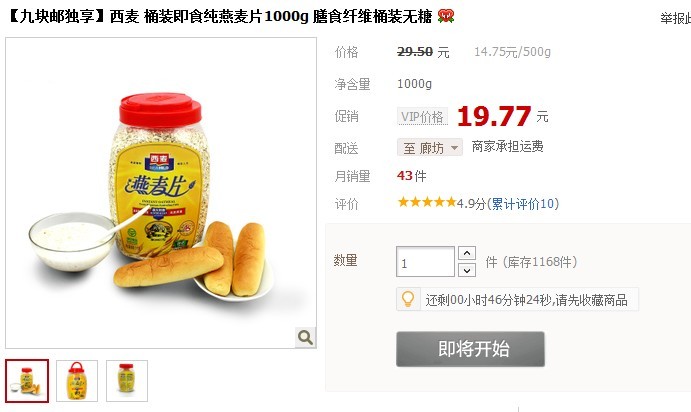Click the 举报 link at top right
This screenshot has height=412, width=691.
(x=675, y=19)
